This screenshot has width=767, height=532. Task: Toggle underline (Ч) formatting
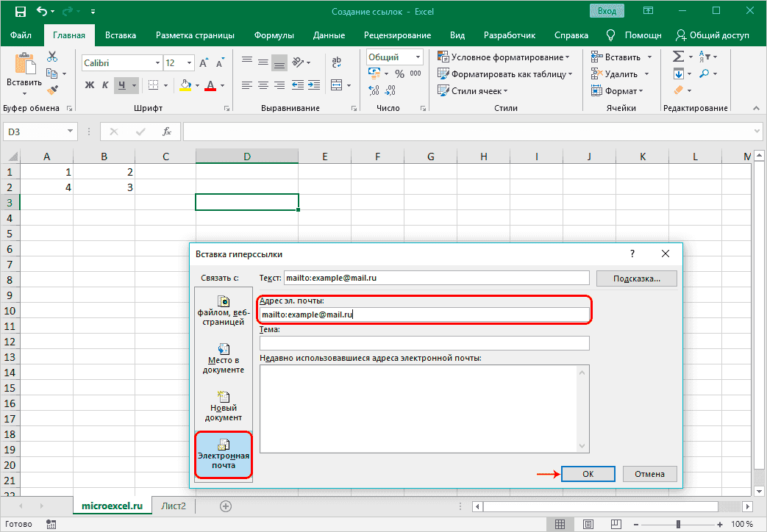[122, 85]
